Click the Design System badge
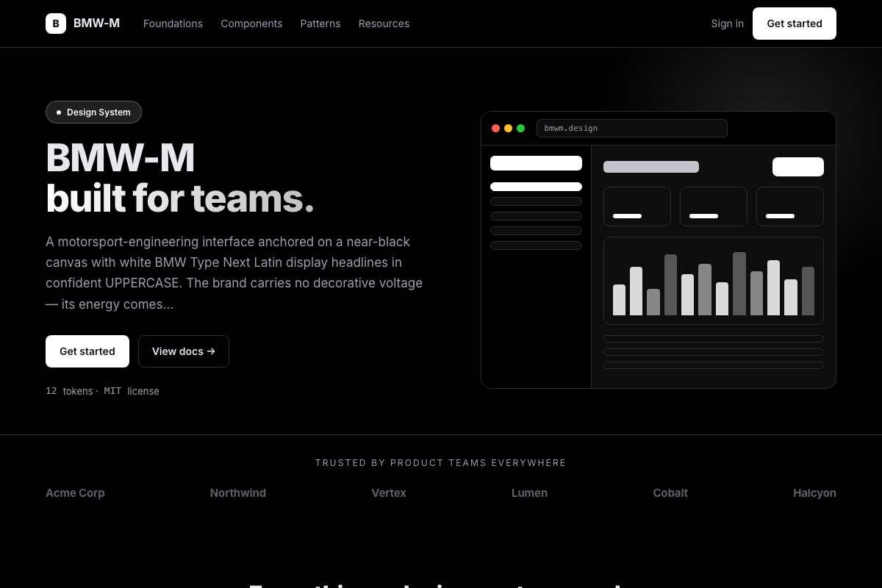The image size is (882, 588). point(93,112)
